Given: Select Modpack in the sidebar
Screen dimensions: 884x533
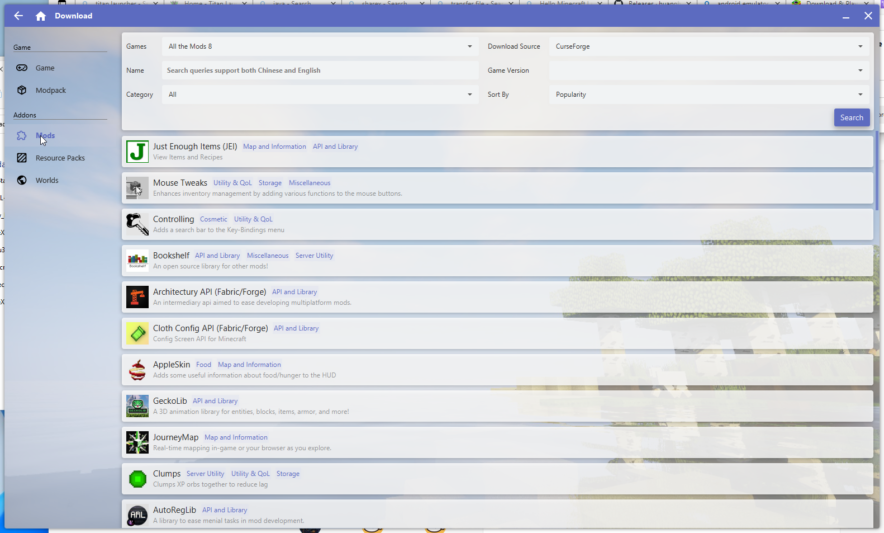Looking at the screenshot, I should tap(50, 90).
